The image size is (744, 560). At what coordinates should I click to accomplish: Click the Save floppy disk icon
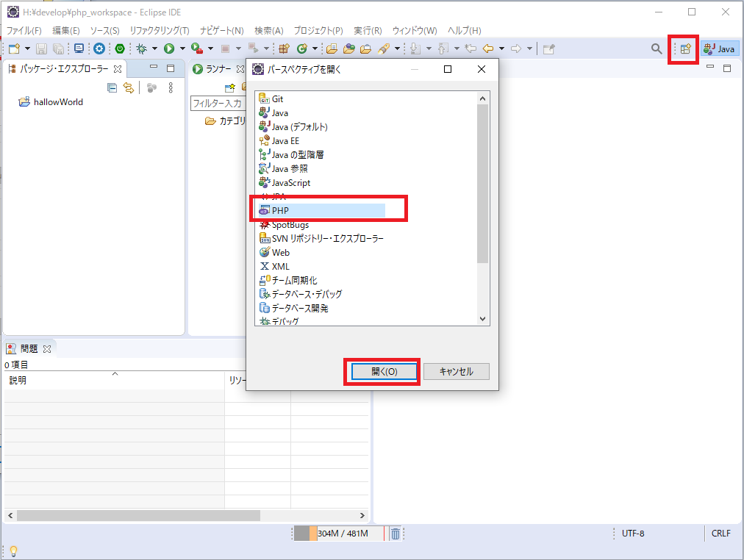point(41,49)
